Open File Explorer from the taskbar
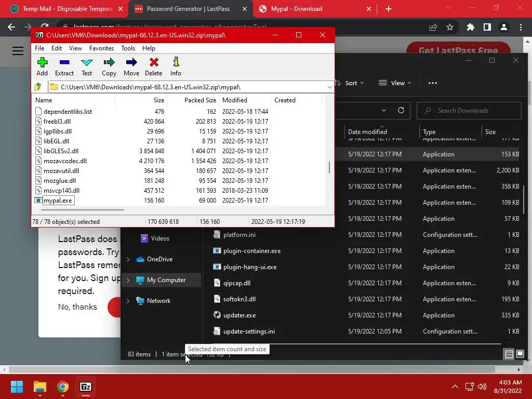Image resolution: width=532 pixels, height=399 pixels. click(39, 387)
